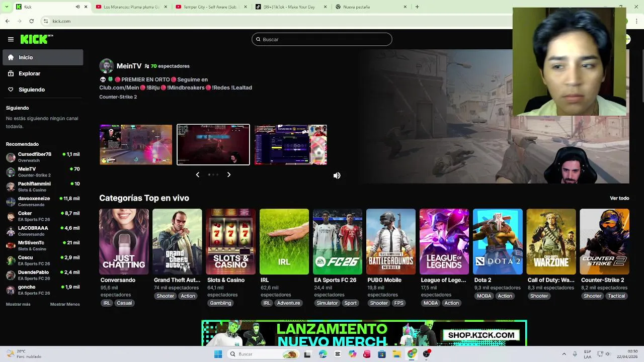644x362 pixels.
Task: Open tab search dropdown arrow
Action: [6, 7]
